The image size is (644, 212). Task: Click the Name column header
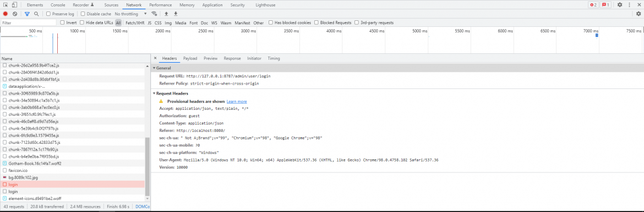(75, 59)
